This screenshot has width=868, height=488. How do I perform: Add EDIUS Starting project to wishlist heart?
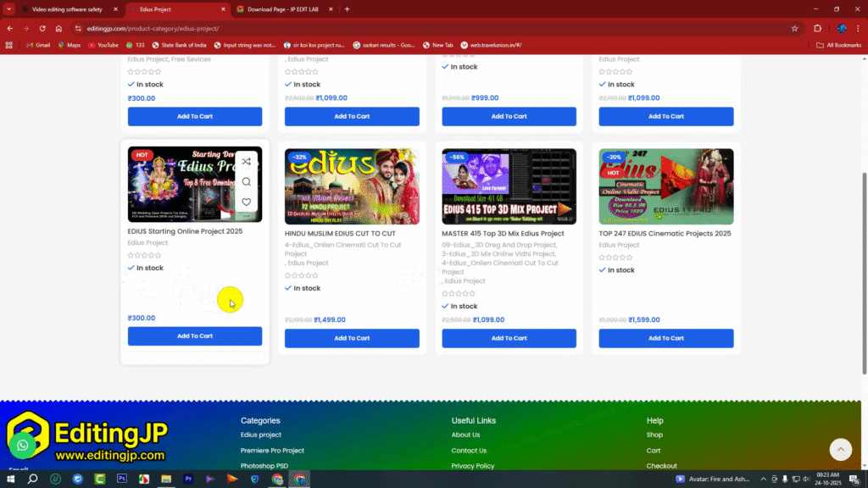click(x=246, y=202)
